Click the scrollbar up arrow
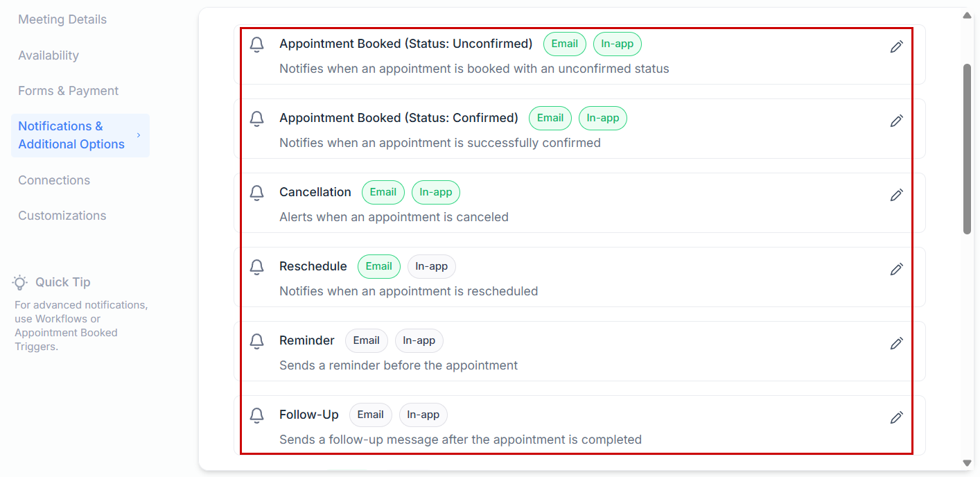Image resolution: width=980 pixels, height=477 pixels. 967,15
